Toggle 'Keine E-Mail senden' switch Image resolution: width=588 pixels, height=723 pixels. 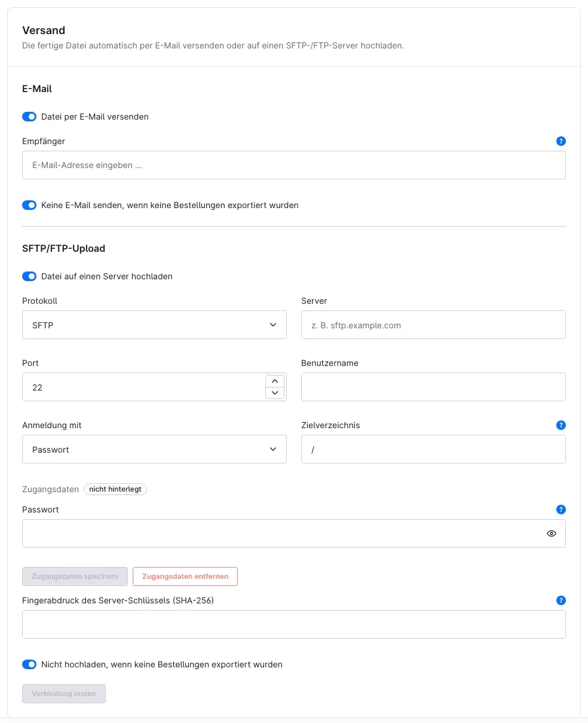29,205
